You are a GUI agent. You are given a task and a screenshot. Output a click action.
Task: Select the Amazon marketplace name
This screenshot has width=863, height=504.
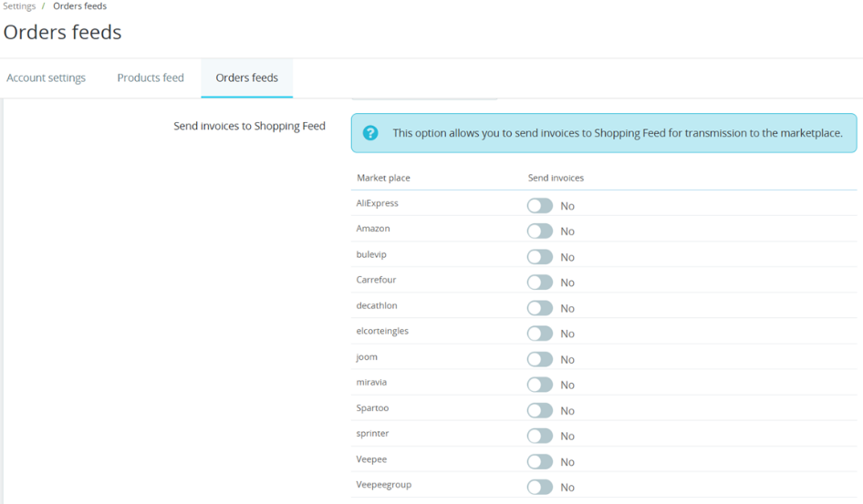372,228
